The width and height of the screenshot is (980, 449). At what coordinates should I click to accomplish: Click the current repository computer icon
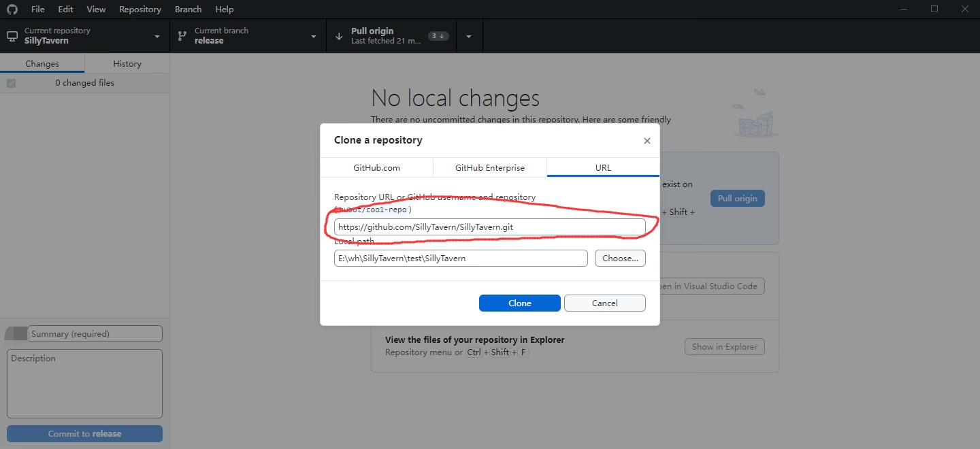point(12,36)
